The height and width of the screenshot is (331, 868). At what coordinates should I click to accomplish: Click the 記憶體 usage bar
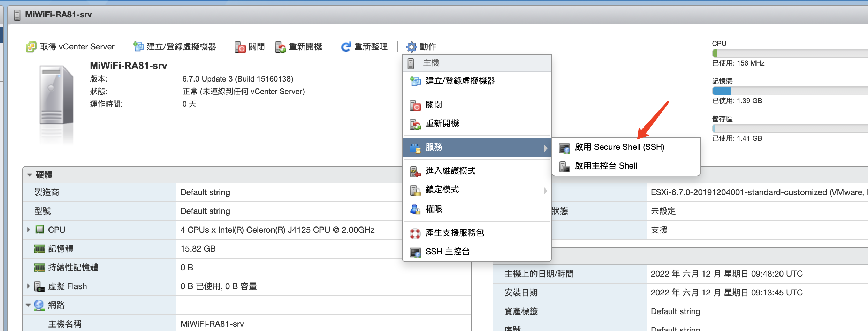tap(790, 91)
